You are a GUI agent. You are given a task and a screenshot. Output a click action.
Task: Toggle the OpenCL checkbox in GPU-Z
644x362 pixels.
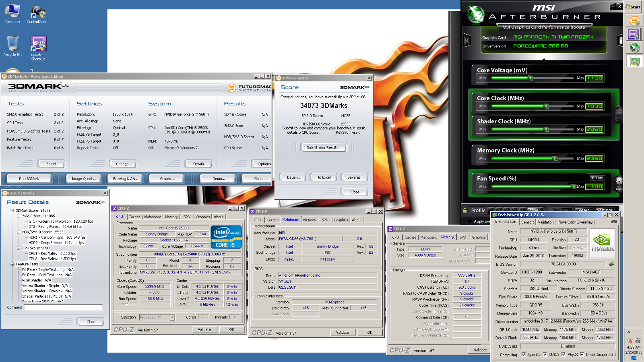(524, 354)
